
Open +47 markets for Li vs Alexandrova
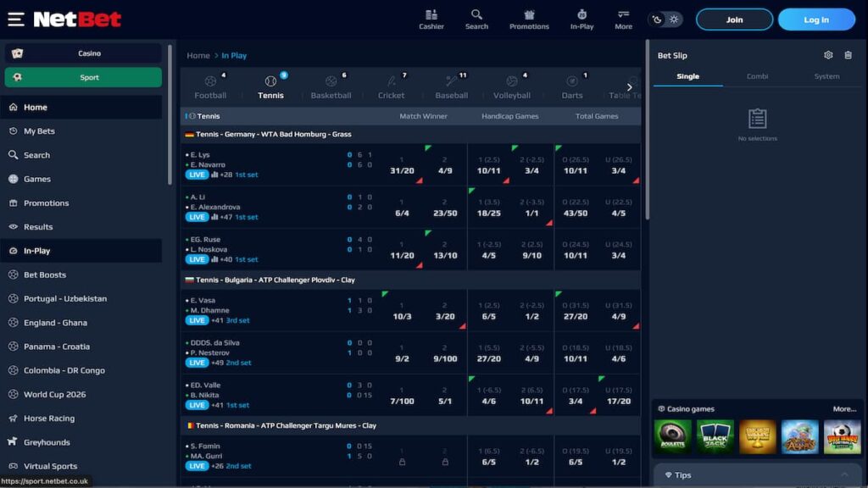click(x=225, y=217)
